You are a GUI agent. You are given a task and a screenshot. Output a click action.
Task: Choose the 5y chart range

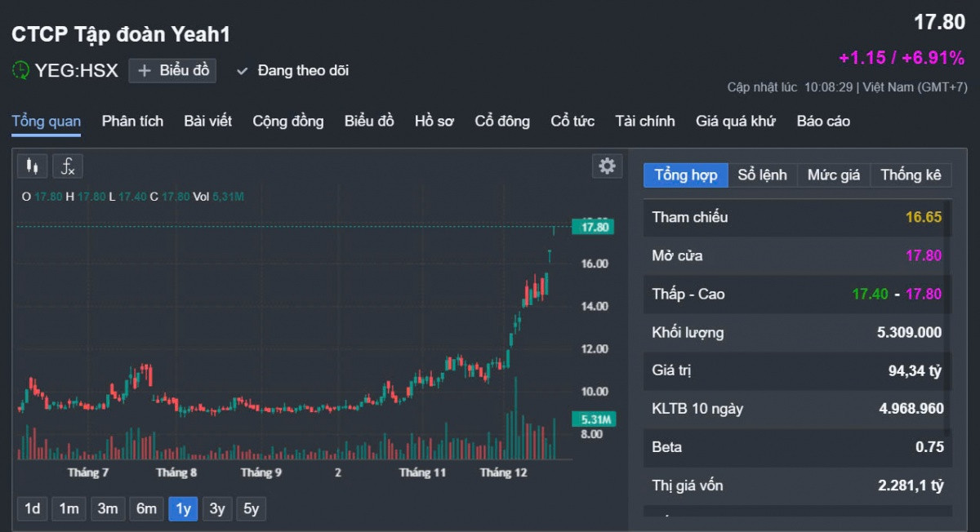pos(252,509)
